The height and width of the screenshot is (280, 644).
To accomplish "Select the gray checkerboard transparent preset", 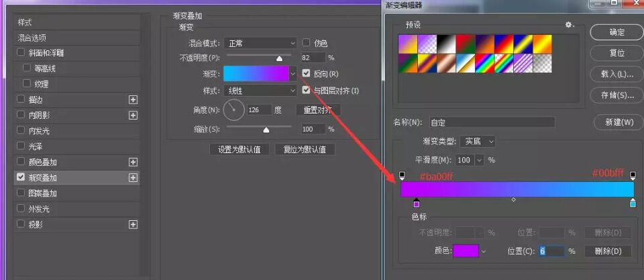I will (x=542, y=63).
